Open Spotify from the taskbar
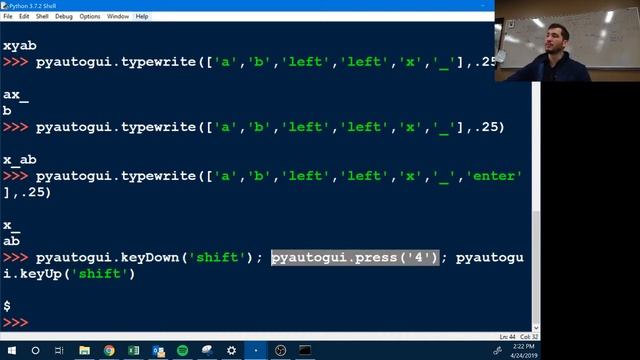Screen dimensions: 640x360 (x=182, y=351)
